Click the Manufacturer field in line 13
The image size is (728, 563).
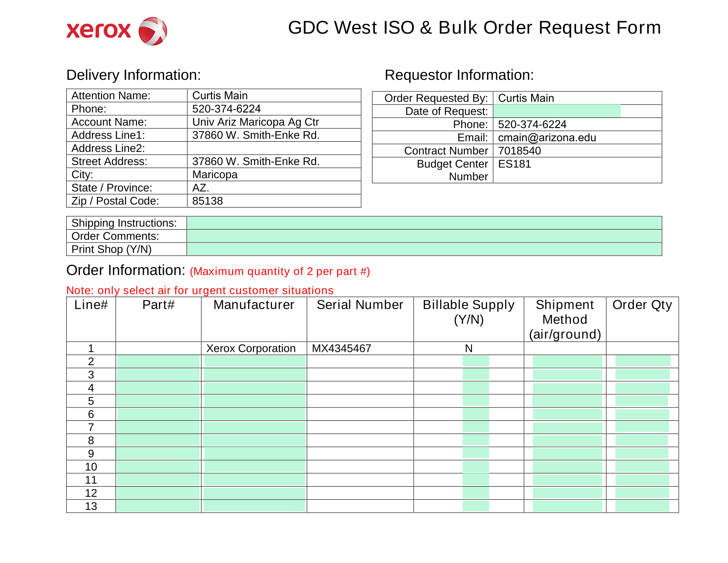tap(255, 506)
